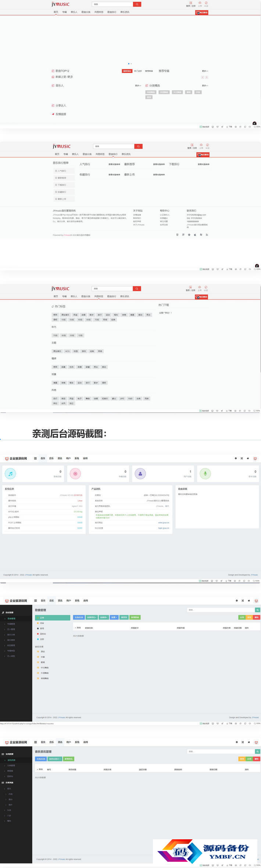Toggle the hamburger menu on the admin dashboard

(x=35, y=458)
